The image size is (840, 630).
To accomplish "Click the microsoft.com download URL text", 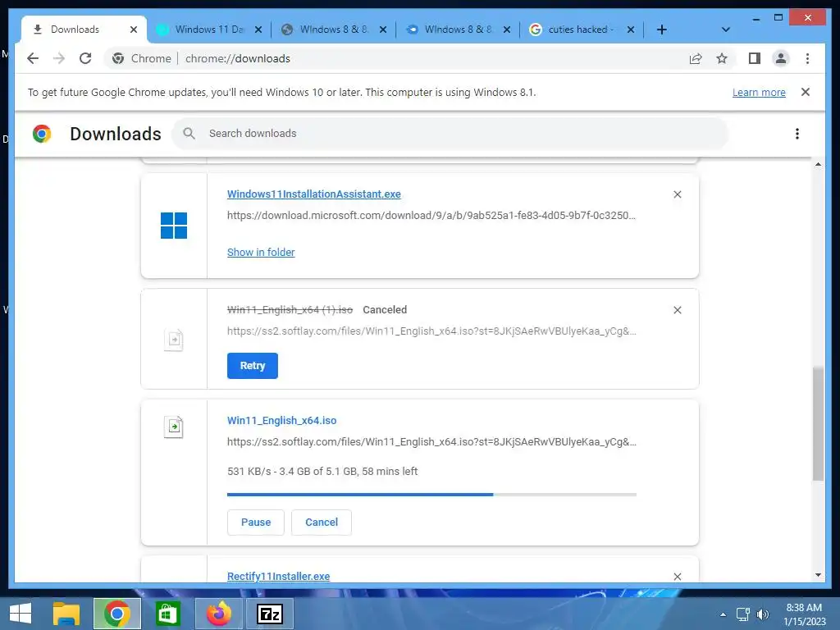I will click(x=431, y=216).
